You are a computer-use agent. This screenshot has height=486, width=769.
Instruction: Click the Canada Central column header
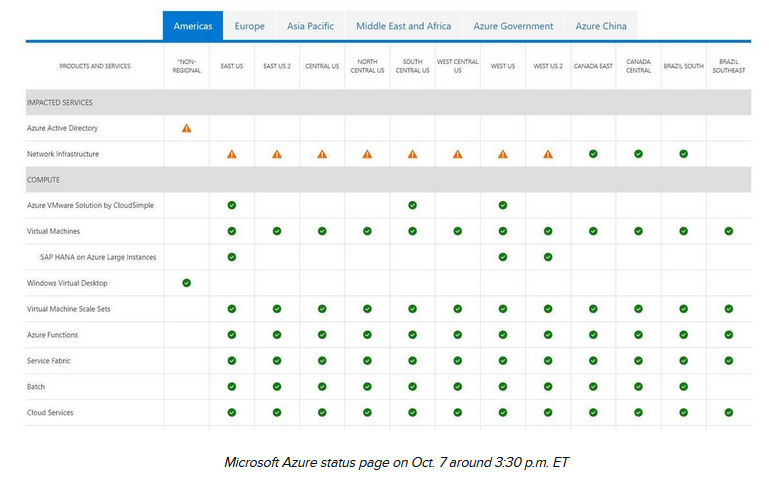point(639,66)
